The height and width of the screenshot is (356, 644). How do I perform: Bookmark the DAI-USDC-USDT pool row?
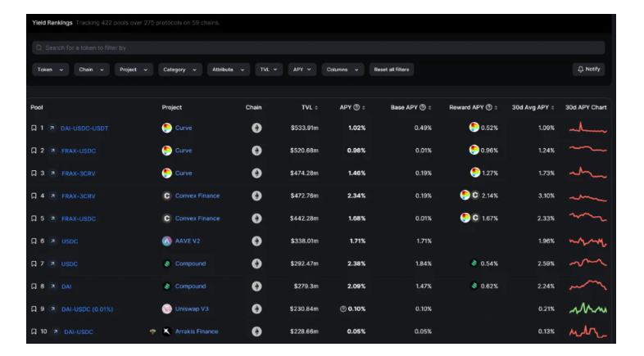(34, 128)
